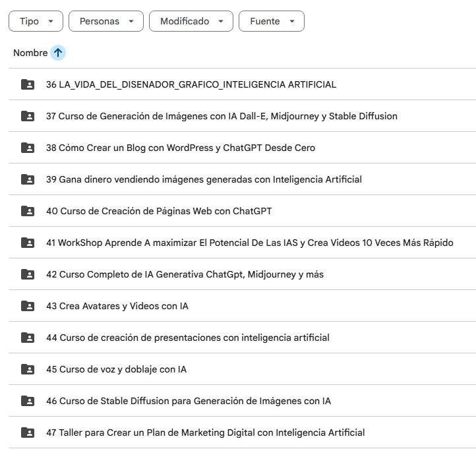Select 44 Curso de creación de presentaciones
Screen dimensions: 476x476
point(242,338)
